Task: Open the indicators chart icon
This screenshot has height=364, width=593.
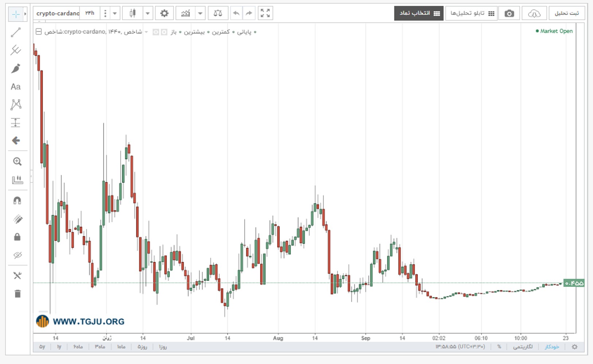Action: [x=186, y=13]
